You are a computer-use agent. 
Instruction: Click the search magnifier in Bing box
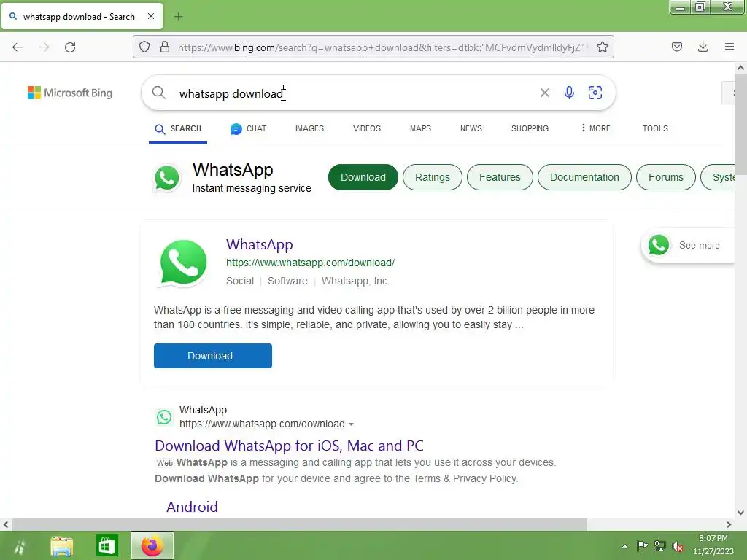tap(158, 93)
